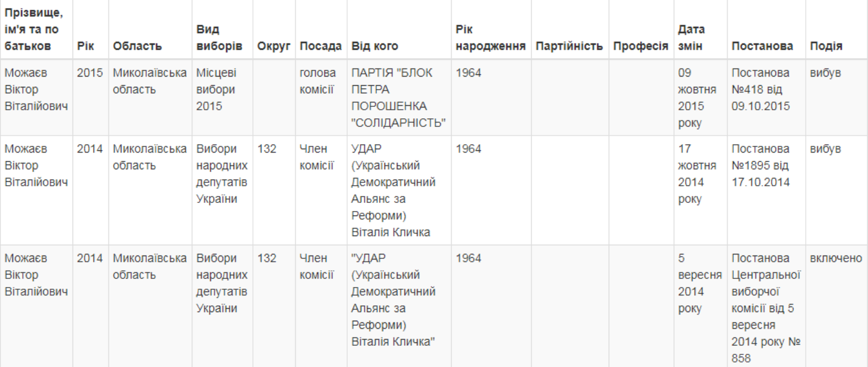Screen dimensions: 868x367
Task: Click the "Професія" column header
Action: point(641,46)
